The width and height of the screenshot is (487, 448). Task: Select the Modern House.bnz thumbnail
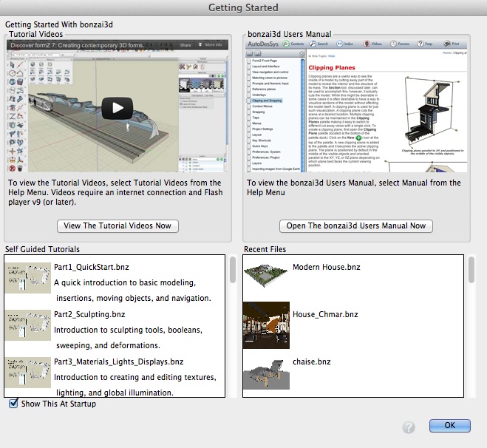(x=267, y=276)
